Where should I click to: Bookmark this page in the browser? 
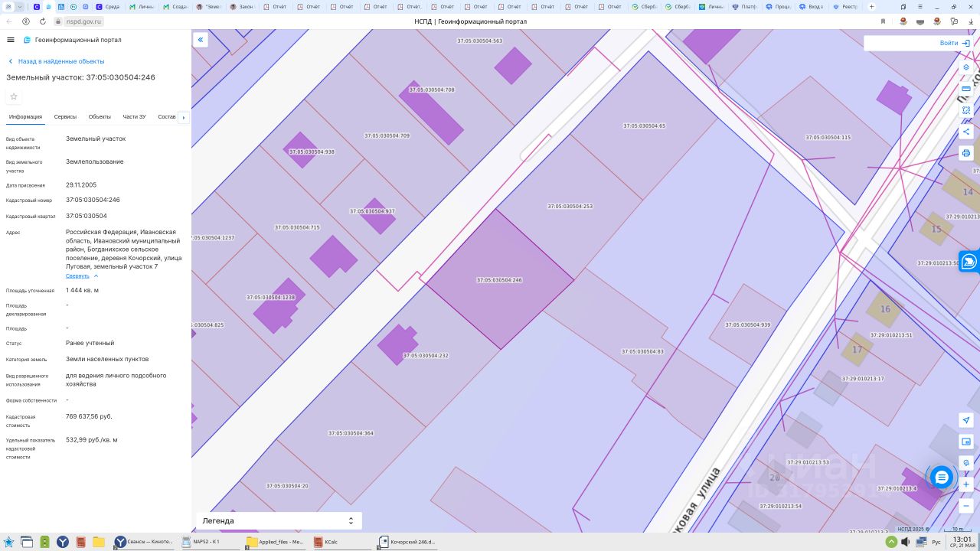(883, 21)
